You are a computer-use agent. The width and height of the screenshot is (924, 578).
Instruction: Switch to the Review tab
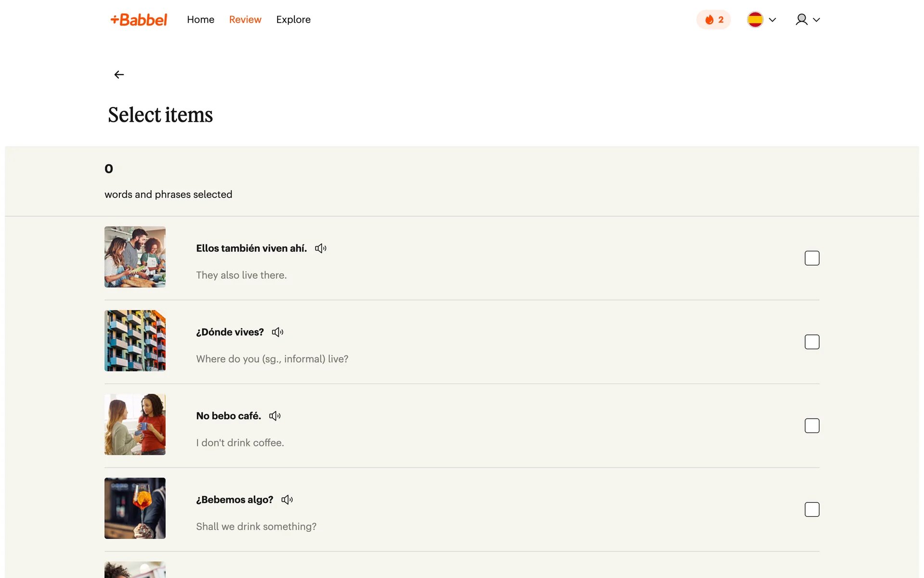(x=245, y=20)
